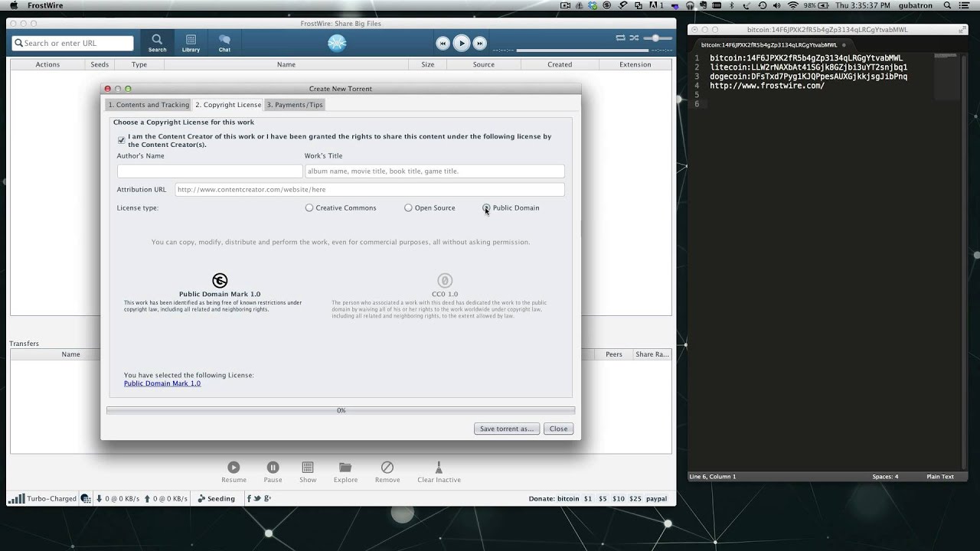Click the Resume transfer icon
This screenshot has width=980, height=551.
234,467
